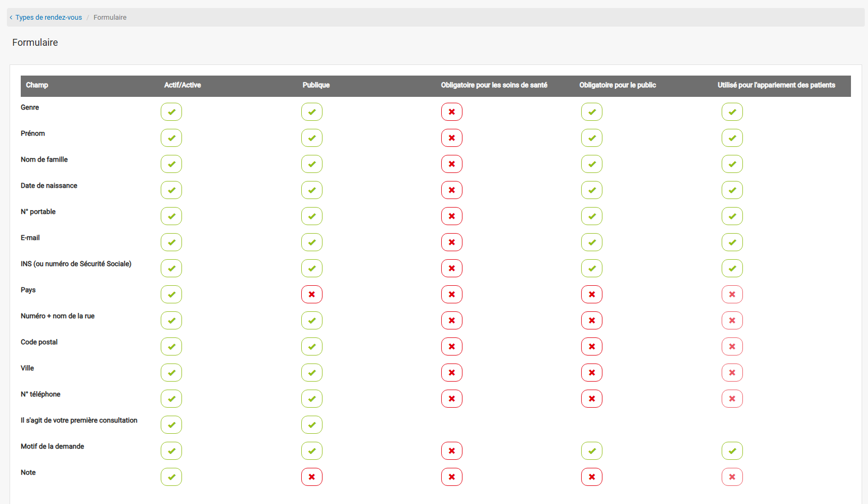Viewport: 868px width, 504px height.
Task: Click the back chevron in breadcrumb
Action: click(11, 18)
